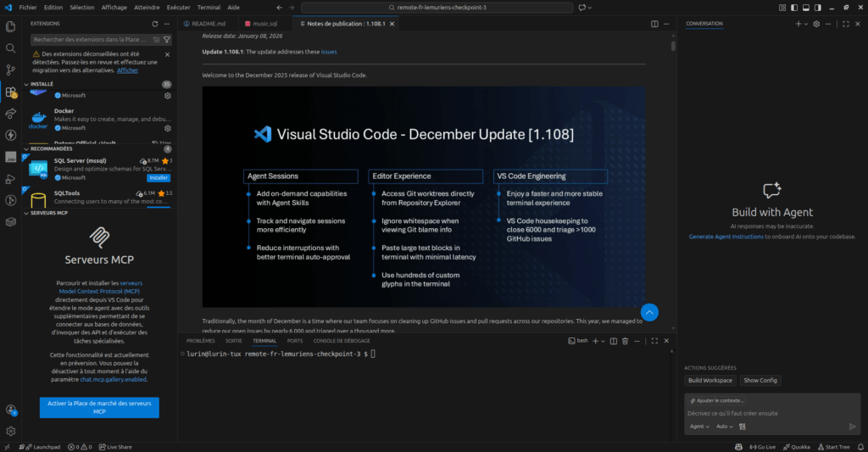Switch to the music.sql tab
This screenshot has width=868, height=452.
click(265, 24)
